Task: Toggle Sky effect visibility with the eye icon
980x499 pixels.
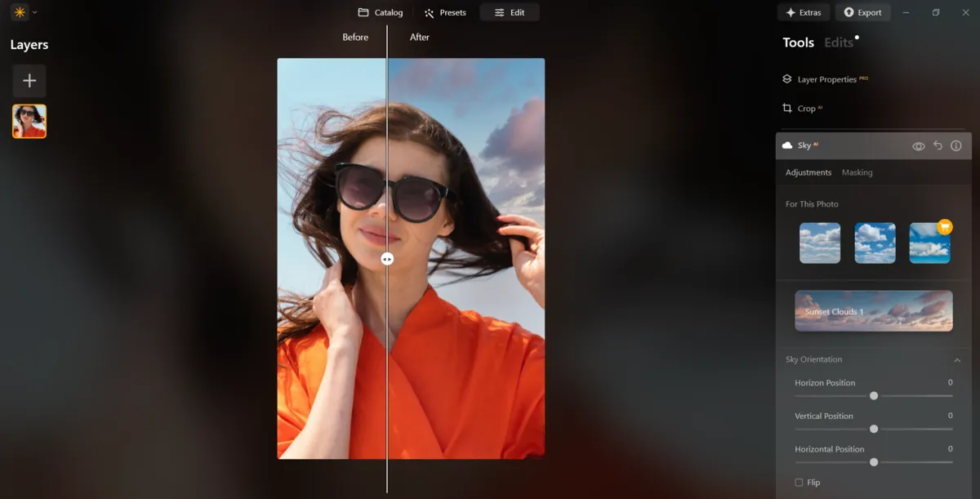Action: click(x=918, y=145)
